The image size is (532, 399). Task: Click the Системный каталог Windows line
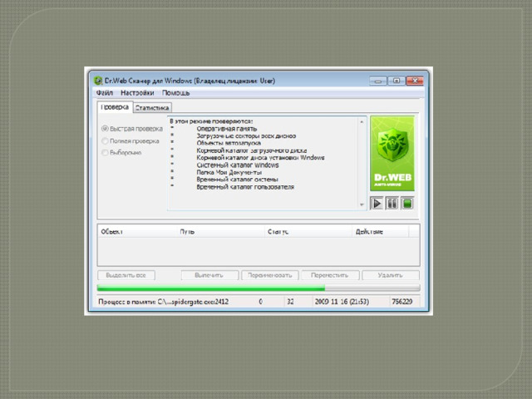coord(238,165)
